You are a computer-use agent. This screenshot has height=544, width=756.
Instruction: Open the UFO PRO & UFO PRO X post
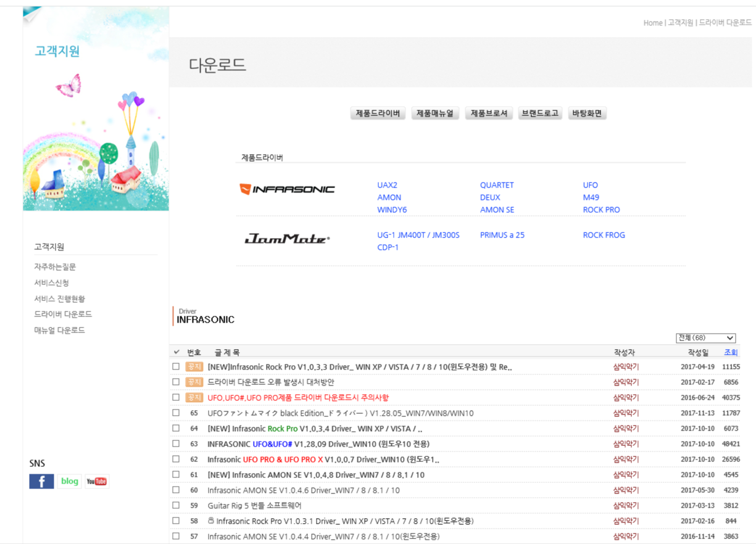pyautogui.click(x=323, y=460)
